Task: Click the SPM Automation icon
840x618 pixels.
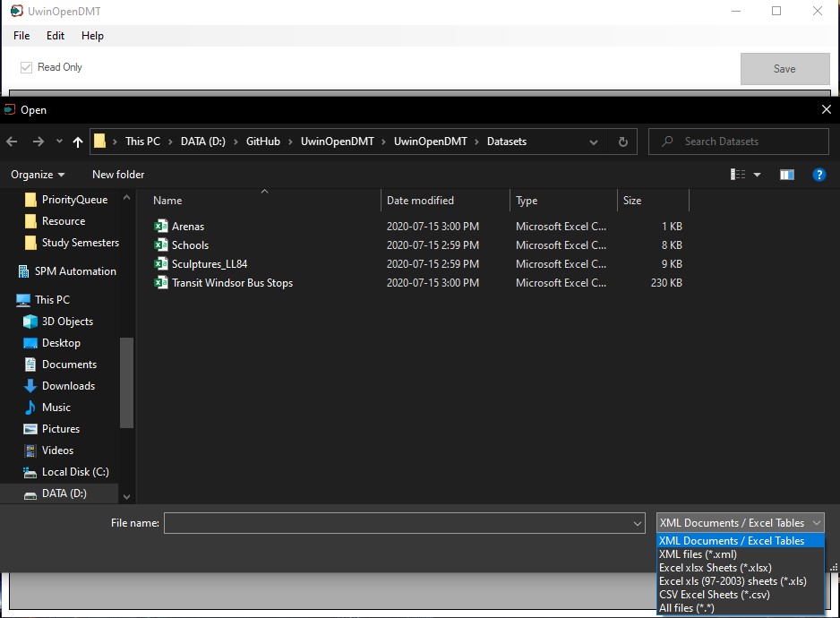Action: pos(23,271)
